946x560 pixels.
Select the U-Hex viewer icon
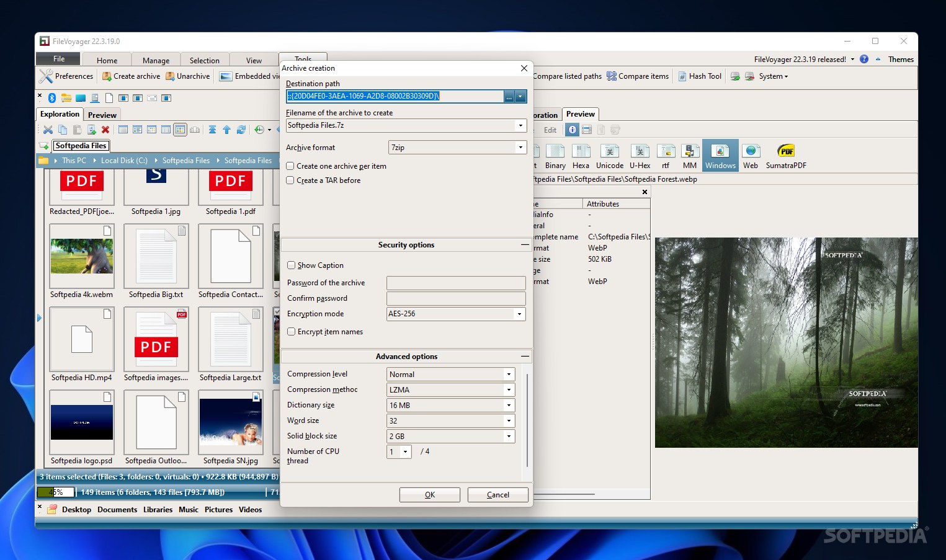point(640,156)
